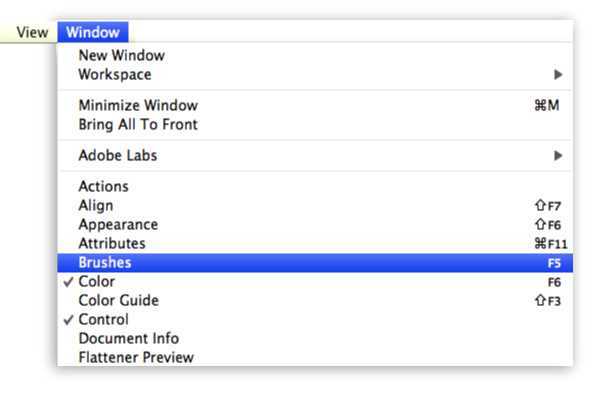Select Bring All To Front
The width and height of the screenshot is (599, 400).
[315, 125]
